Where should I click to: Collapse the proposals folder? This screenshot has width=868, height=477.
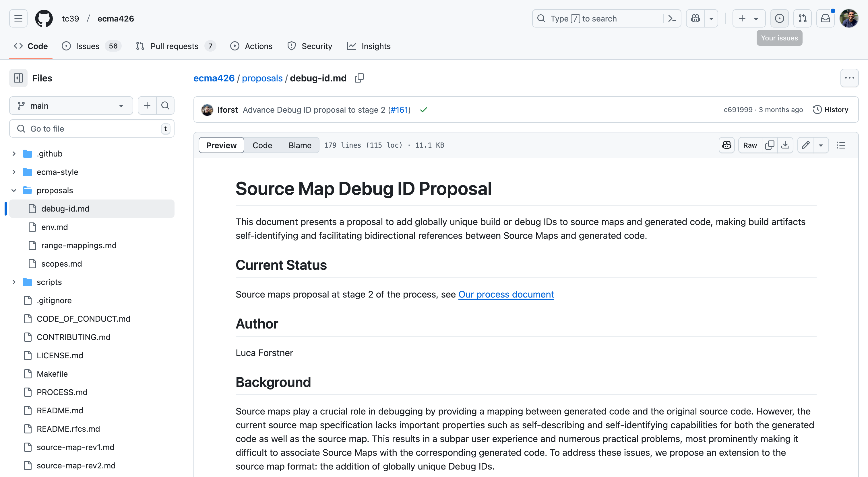coord(14,191)
